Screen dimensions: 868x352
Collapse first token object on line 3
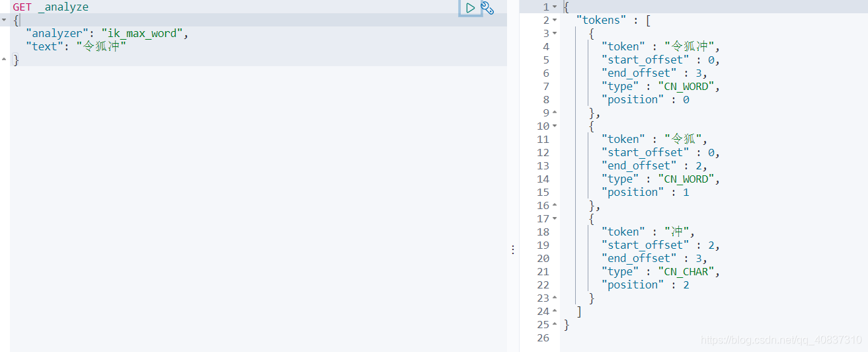(555, 34)
